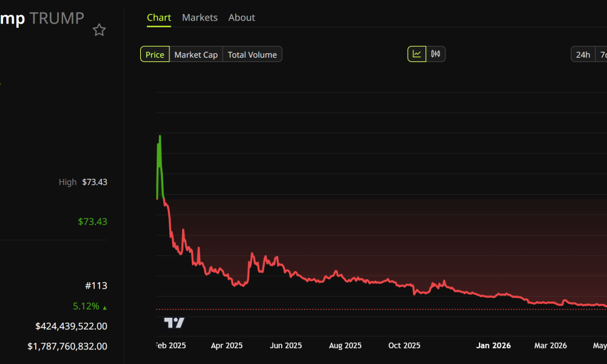The height and width of the screenshot is (364, 607).
Task: Switch to line chart view icon
Action: tap(416, 54)
